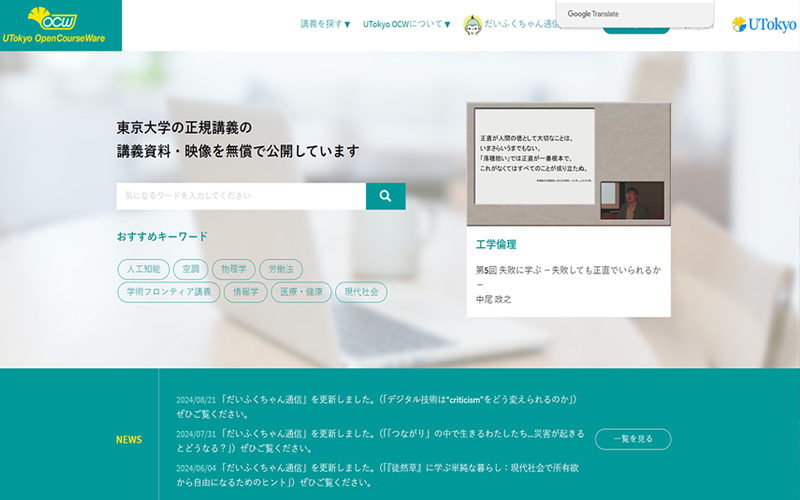
Task: Expand the 講義を探す dropdown menu
Action: (x=325, y=24)
